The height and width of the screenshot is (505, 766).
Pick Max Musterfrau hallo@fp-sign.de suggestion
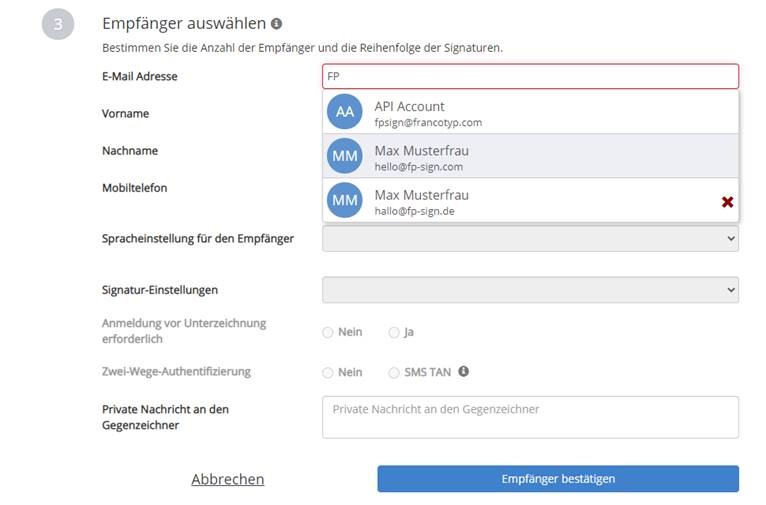click(530, 200)
